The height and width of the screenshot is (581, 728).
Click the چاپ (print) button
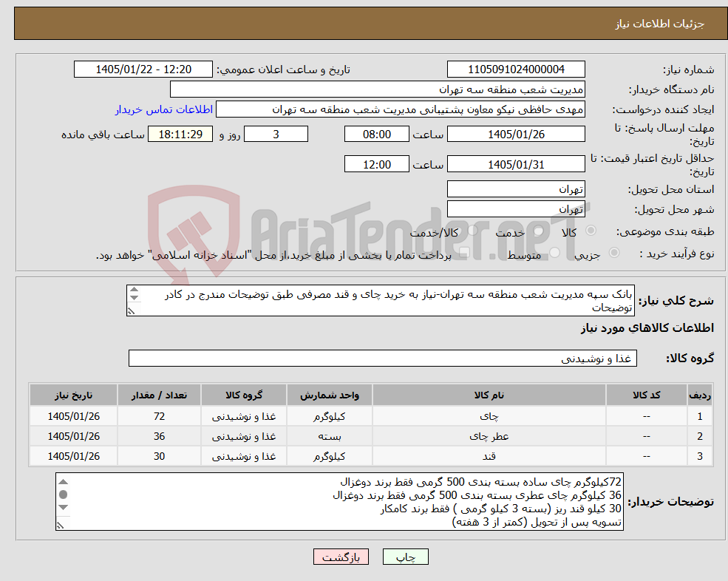point(405,557)
